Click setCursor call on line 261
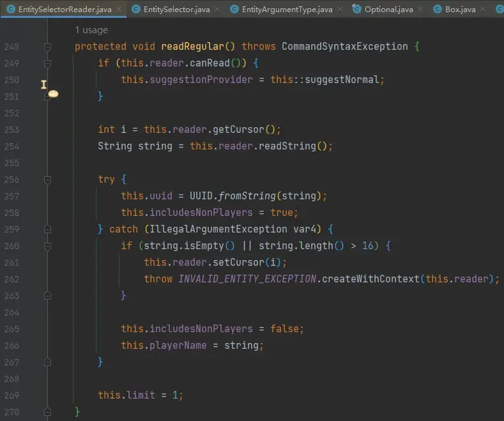Image resolution: width=504 pixels, height=421 pixels. point(238,263)
